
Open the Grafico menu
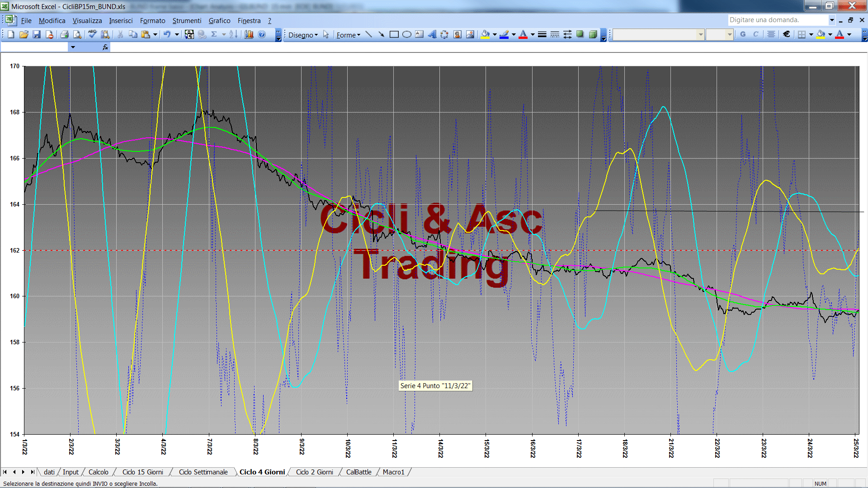[219, 21]
